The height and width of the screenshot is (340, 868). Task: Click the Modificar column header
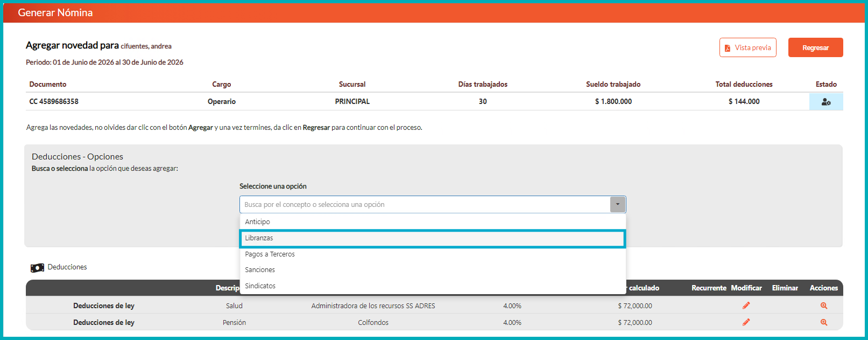point(746,288)
